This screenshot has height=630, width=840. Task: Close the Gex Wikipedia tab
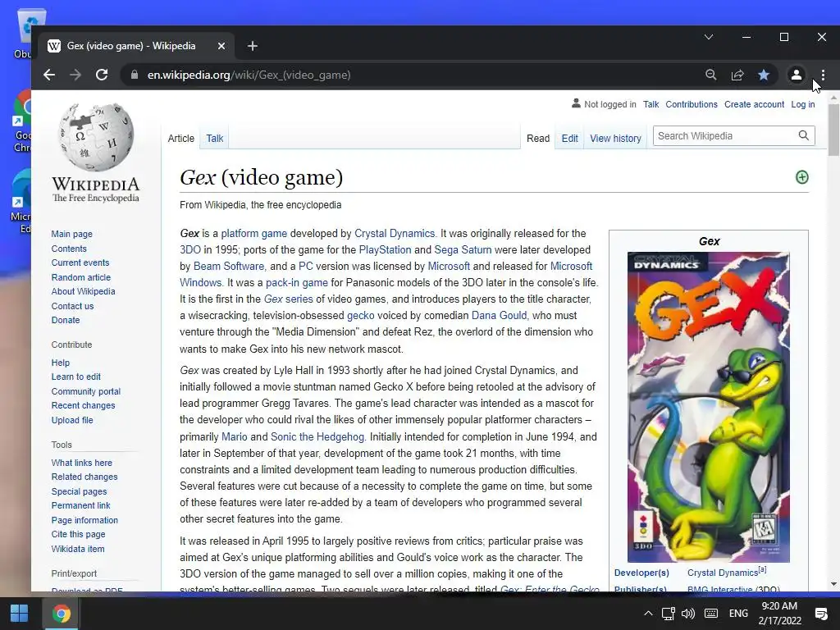(221, 46)
